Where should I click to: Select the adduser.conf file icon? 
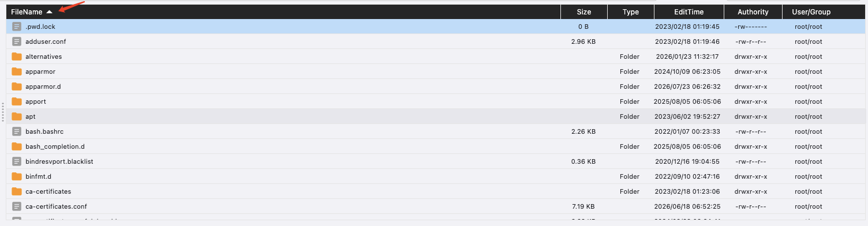tap(17, 42)
